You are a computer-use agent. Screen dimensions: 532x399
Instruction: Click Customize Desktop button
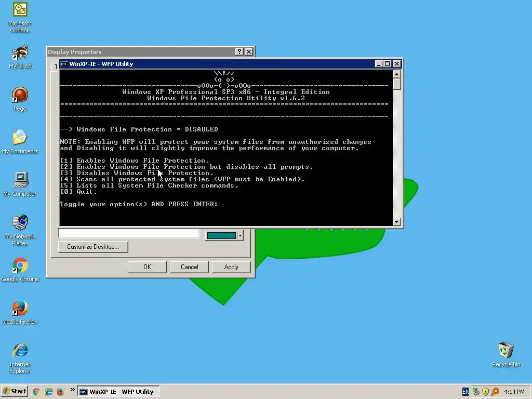pyautogui.click(x=93, y=247)
